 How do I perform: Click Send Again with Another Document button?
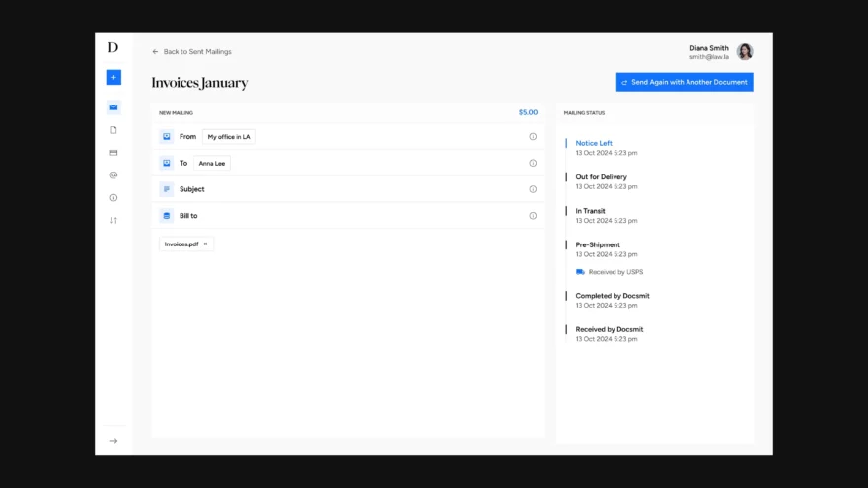click(685, 82)
